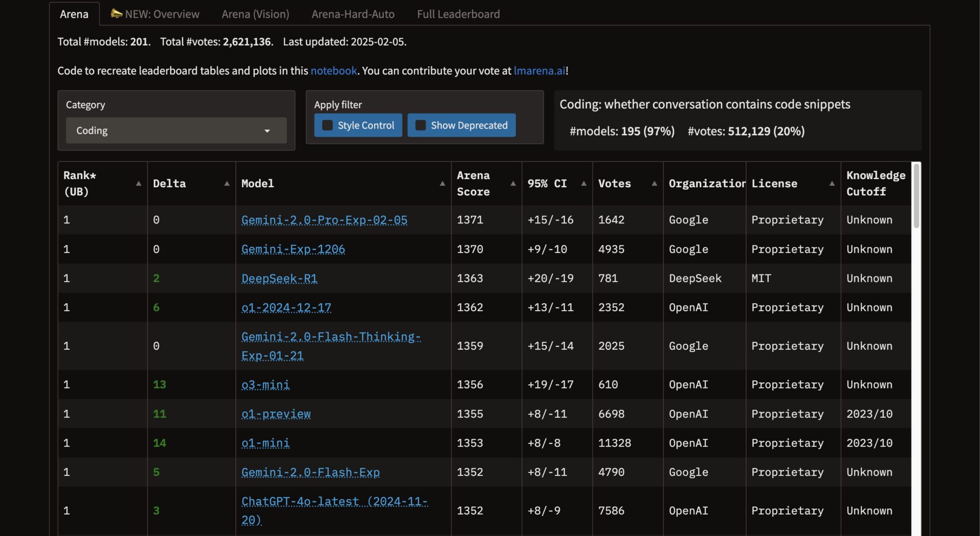Open the NEW: Overview tab
Screen dimensions: 980x536
point(155,14)
